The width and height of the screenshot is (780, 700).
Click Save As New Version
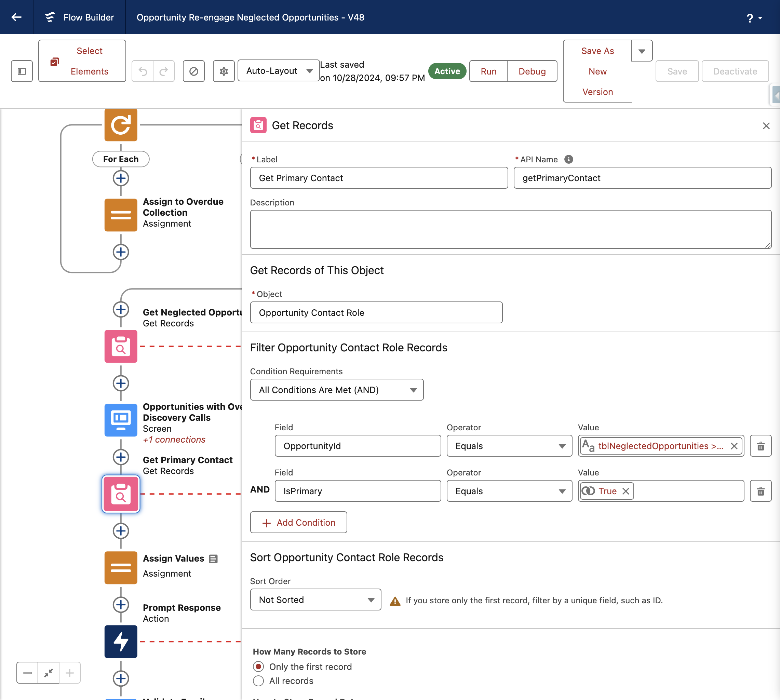coord(597,71)
